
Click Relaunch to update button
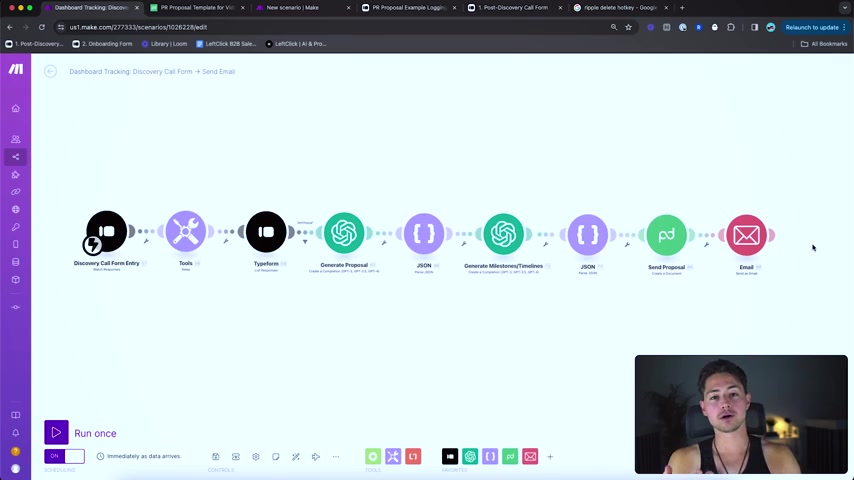(x=811, y=27)
